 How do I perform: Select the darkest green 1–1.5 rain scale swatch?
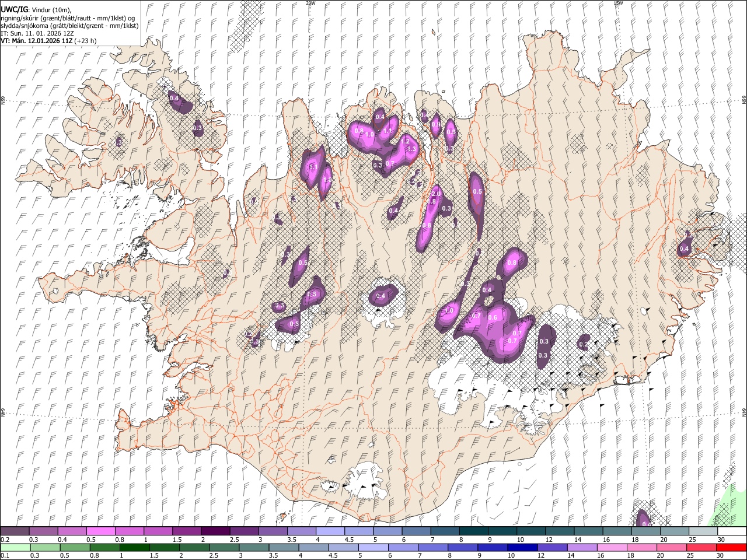pos(134,547)
